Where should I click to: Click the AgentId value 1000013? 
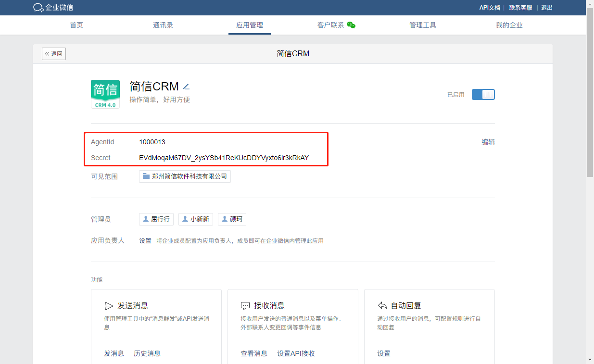(x=152, y=142)
